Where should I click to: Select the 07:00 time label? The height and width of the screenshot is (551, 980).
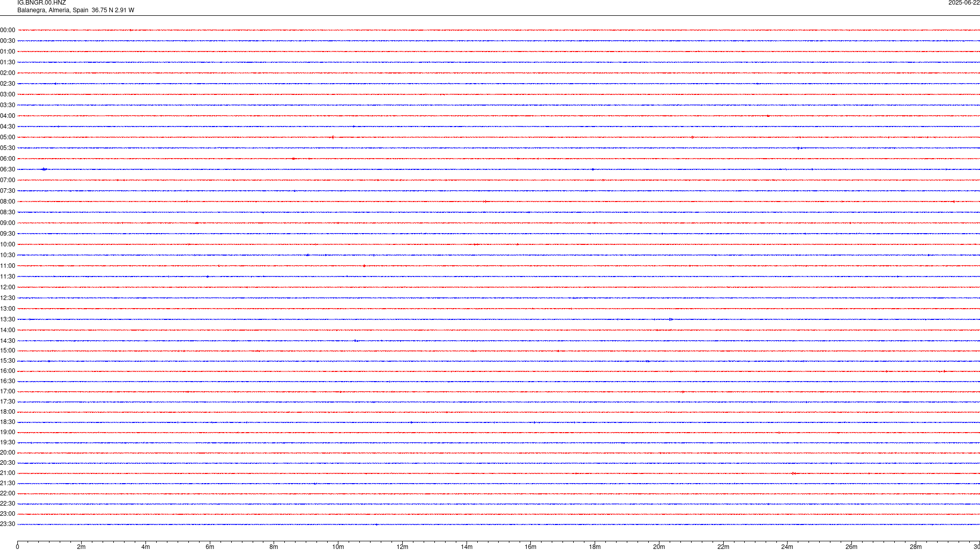click(8, 180)
